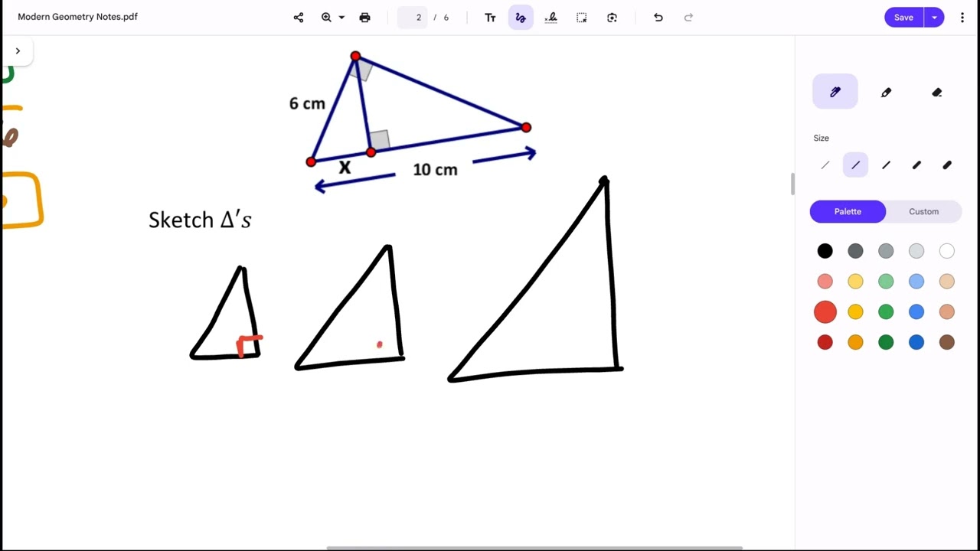Click the share icon in toolbar
This screenshot has width=980, height=551.
click(299, 18)
